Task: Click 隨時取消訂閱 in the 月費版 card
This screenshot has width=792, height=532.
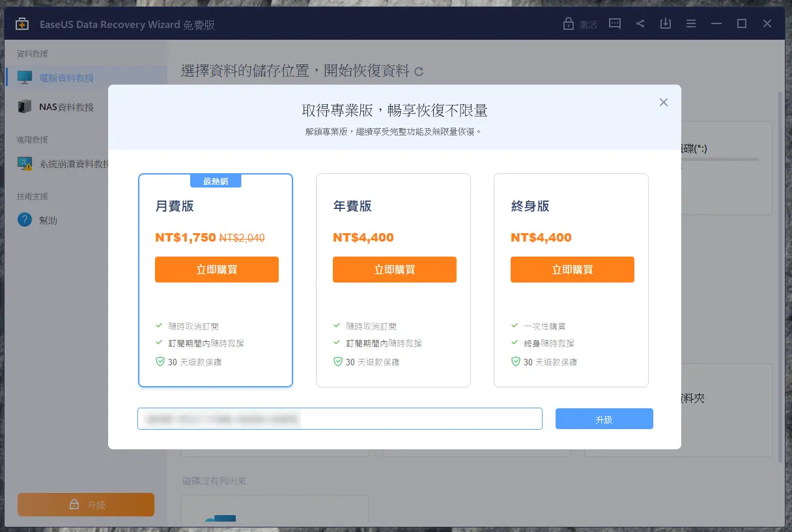Action: coord(193,326)
